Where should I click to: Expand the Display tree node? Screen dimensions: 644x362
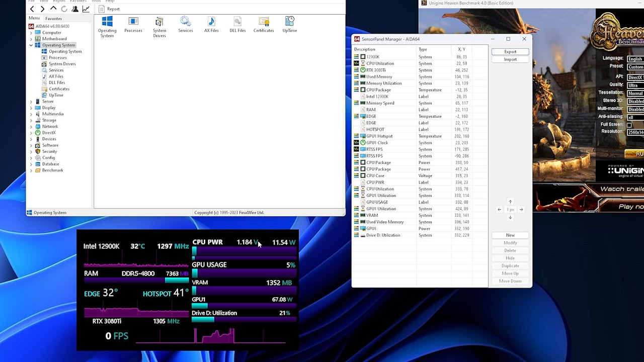click(31, 108)
